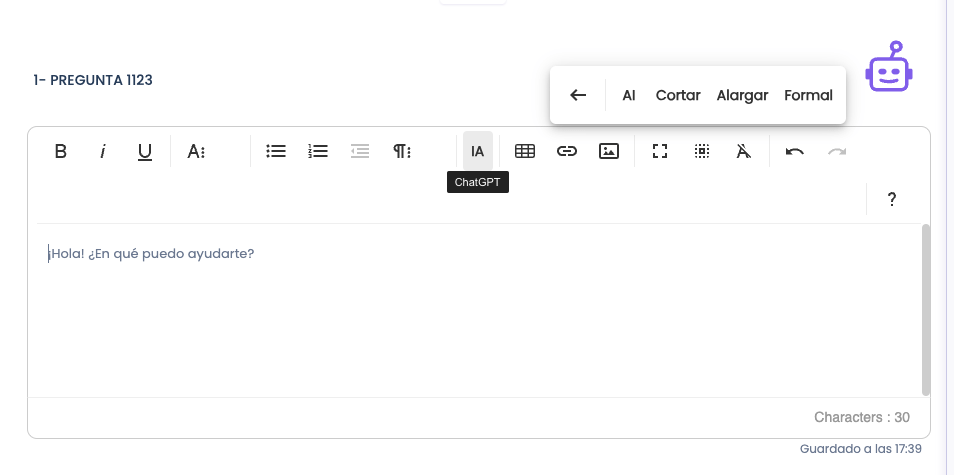Insert an image

(x=608, y=151)
